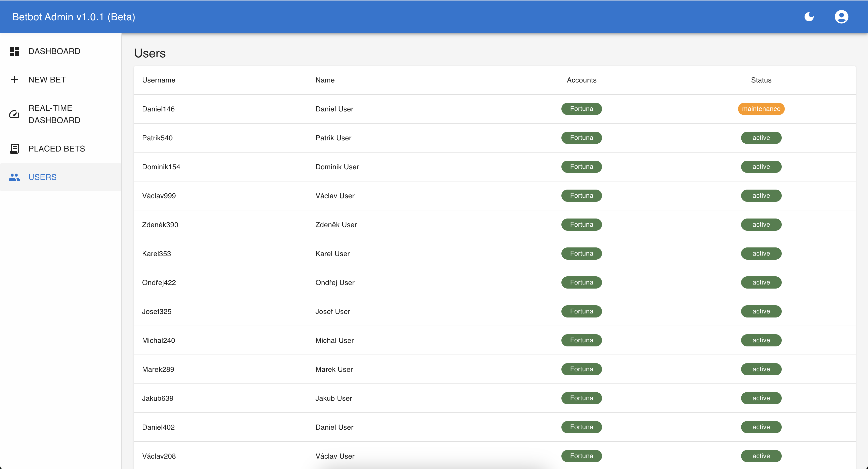
Task: Open the account profile icon in header
Action: [841, 16]
